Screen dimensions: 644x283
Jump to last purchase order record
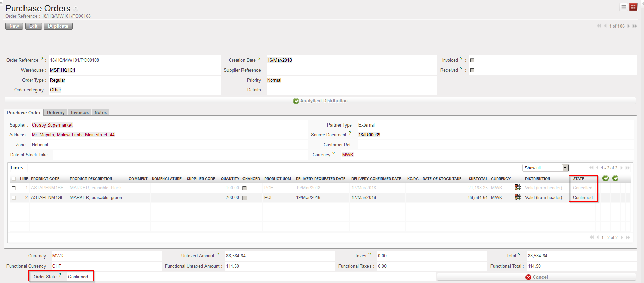point(635,26)
